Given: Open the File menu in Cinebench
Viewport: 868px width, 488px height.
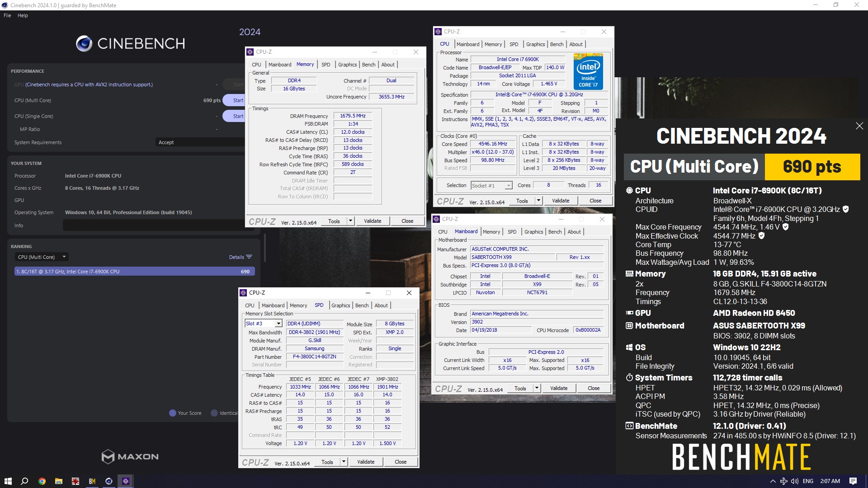Looking at the screenshot, I should [x=7, y=15].
